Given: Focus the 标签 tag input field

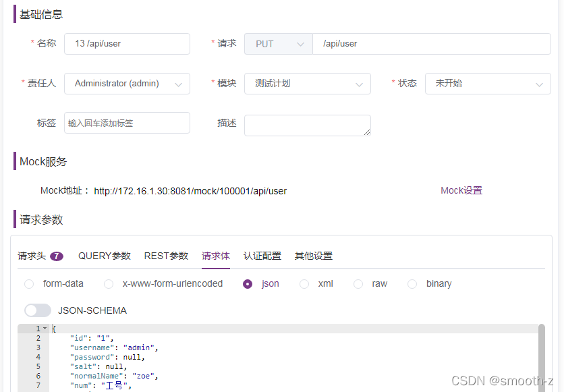Looking at the screenshot, I should pos(127,123).
